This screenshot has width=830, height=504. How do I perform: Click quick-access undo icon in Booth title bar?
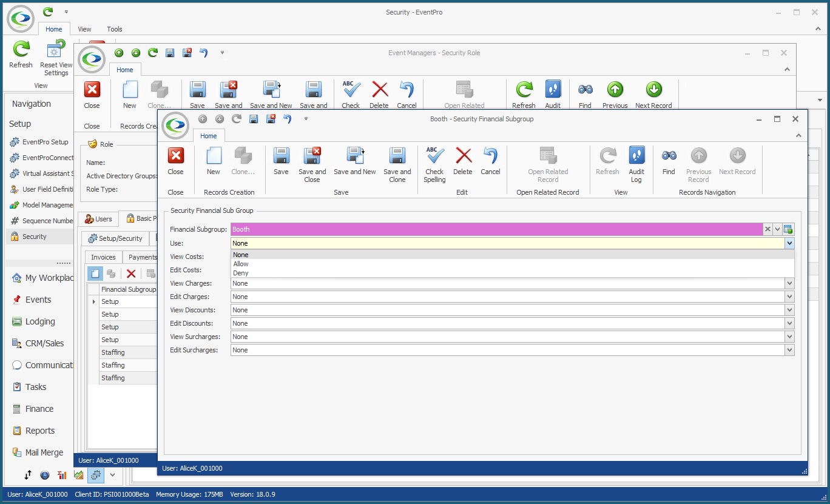click(288, 119)
